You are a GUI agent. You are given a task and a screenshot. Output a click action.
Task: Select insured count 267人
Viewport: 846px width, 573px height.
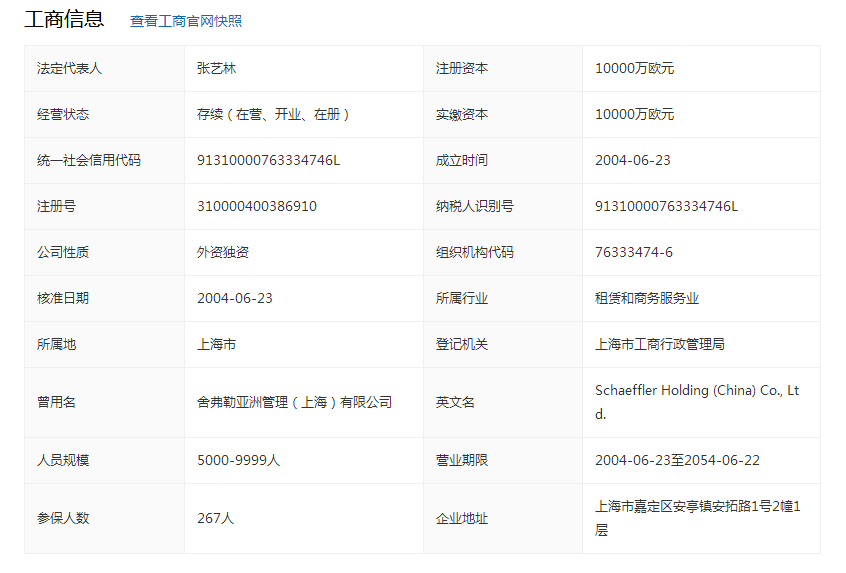215,519
